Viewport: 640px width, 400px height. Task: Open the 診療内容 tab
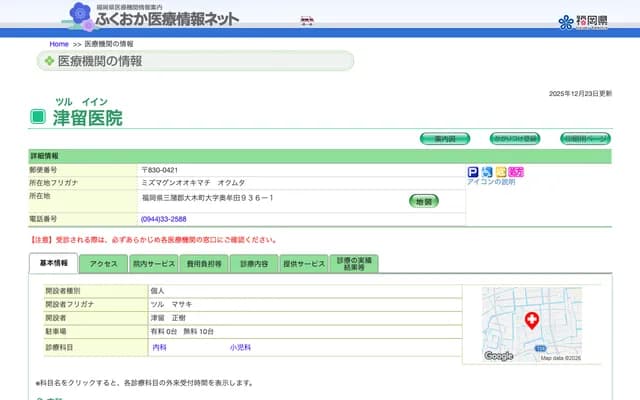click(x=254, y=264)
